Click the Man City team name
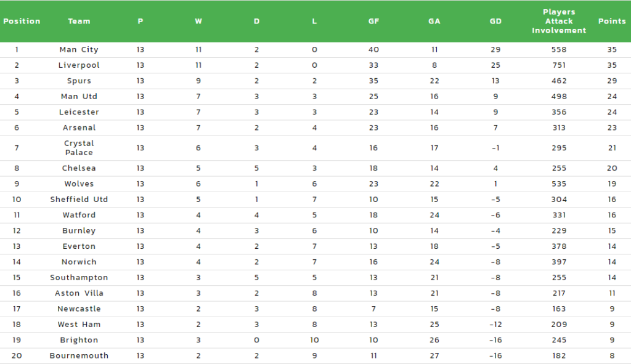This screenshot has height=364, width=631. tap(79, 49)
